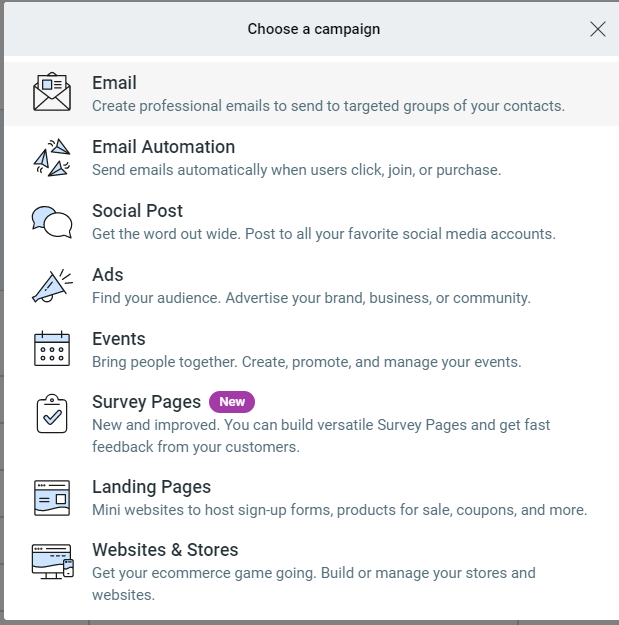
Task: Click 'Get your ecommerce game going' description
Action: click(x=314, y=584)
